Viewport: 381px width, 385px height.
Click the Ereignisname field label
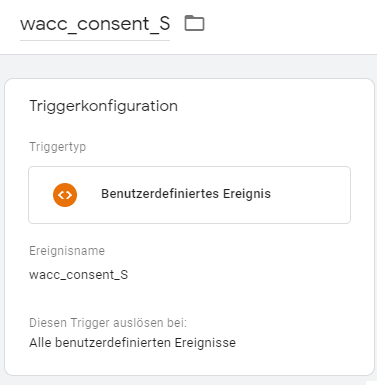[x=67, y=251]
